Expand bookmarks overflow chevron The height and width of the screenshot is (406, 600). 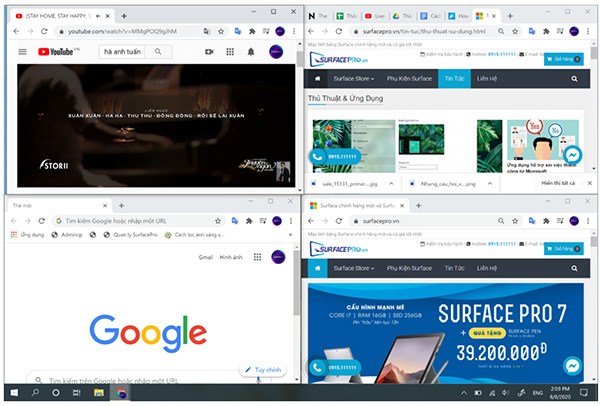coord(290,235)
